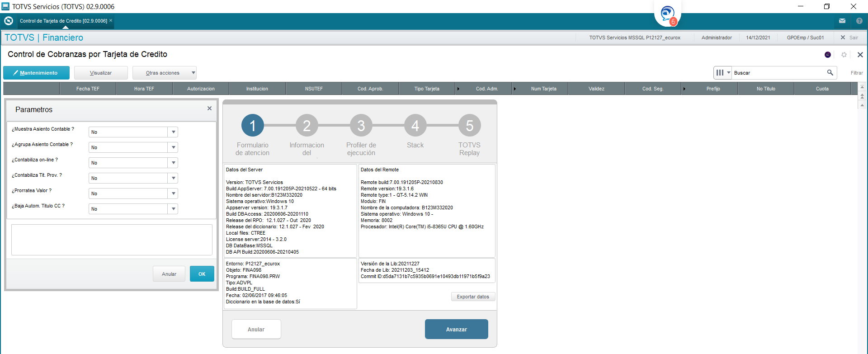Click the Cuota column header
Viewport: 868px width, 354px height.
click(822, 89)
